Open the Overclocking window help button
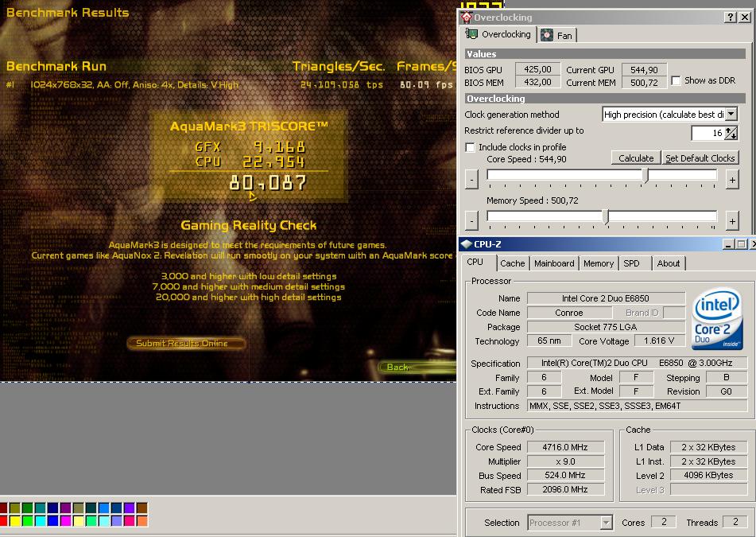Viewport: 756px width, 537px height. [x=731, y=18]
